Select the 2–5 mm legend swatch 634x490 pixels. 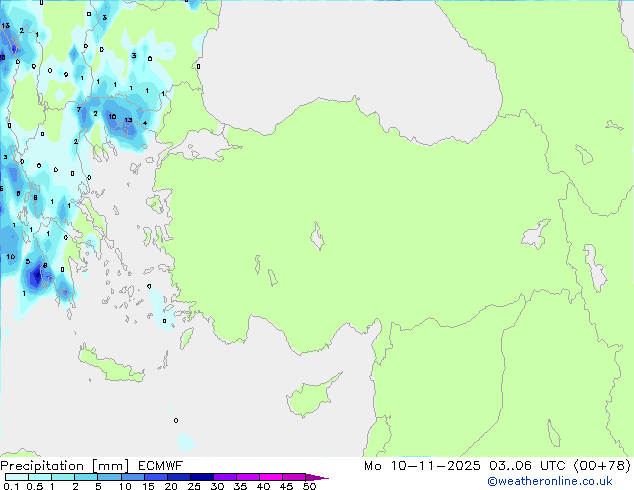(86, 477)
